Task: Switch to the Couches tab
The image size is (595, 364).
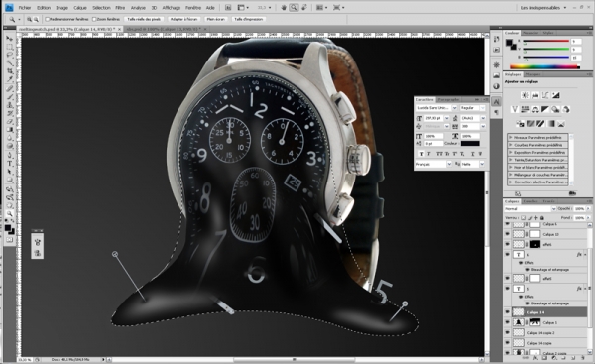Action: click(x=531, y=201)
